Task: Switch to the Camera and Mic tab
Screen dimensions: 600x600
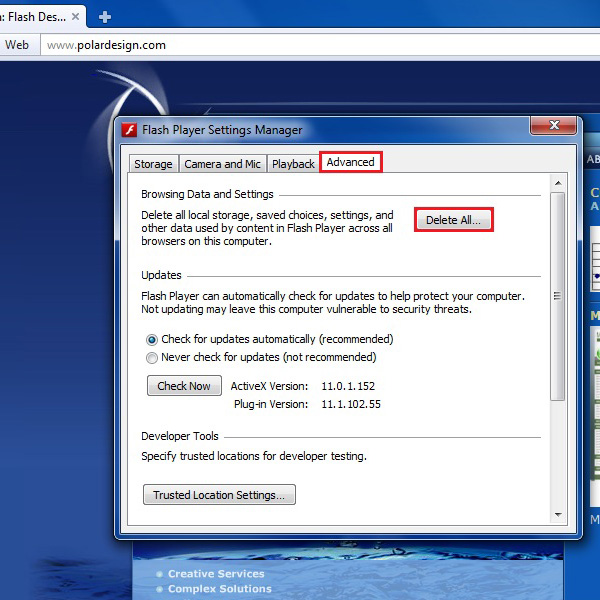Action: pos(222,164)
